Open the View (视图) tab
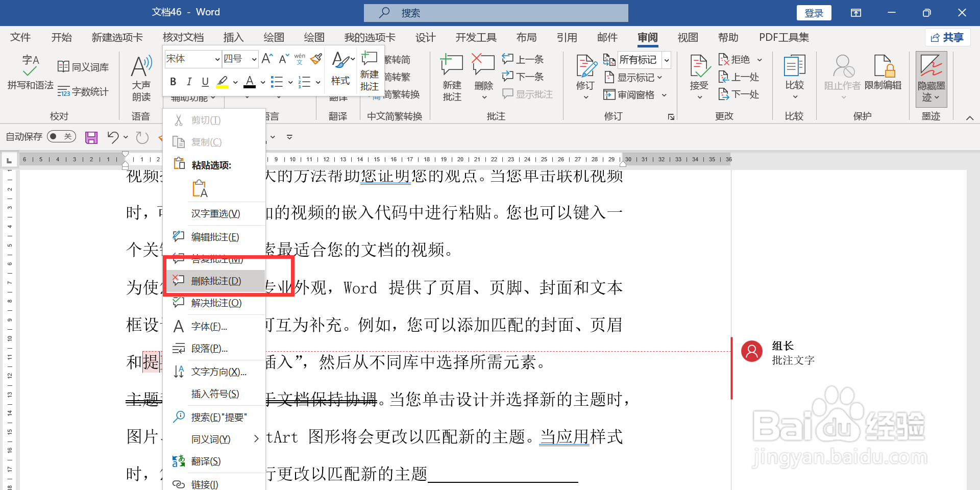The height and width of the screenshot is (490, 980). tap(688, 37)
